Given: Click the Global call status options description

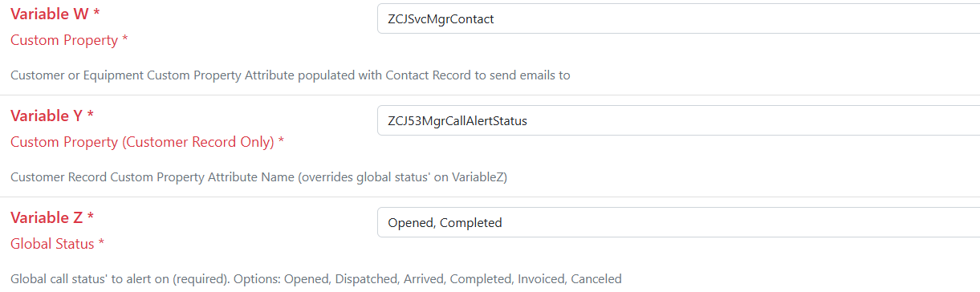Looking at the screenshot, I should 315,279.
